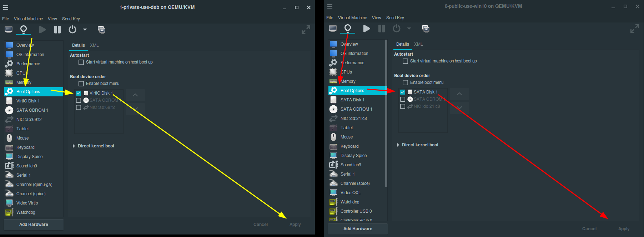Move boot device up in deb window
The width and height of the screenshot is (644, 237).
click(135, 95)
